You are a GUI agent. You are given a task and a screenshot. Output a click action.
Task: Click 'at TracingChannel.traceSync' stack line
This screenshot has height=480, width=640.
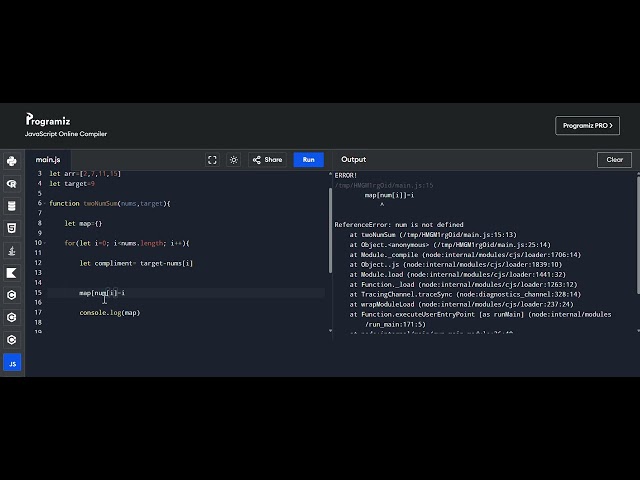click(465, 294)
